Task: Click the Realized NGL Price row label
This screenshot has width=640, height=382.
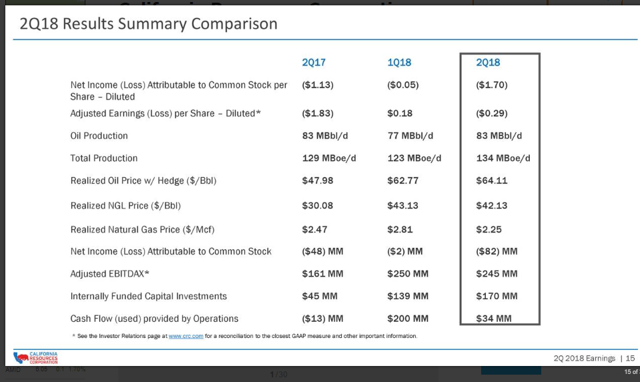Action: [125, 206]
